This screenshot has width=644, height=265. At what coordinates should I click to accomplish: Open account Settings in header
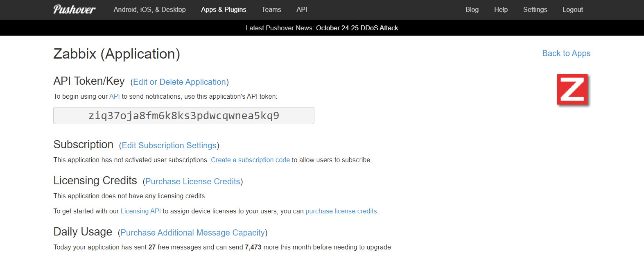[535, 9]
